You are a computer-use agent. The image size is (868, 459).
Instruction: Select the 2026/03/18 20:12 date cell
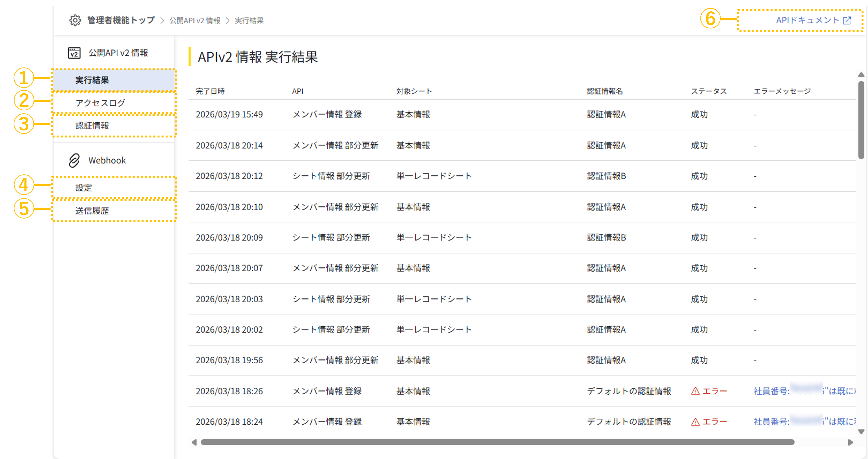(229, 176)
